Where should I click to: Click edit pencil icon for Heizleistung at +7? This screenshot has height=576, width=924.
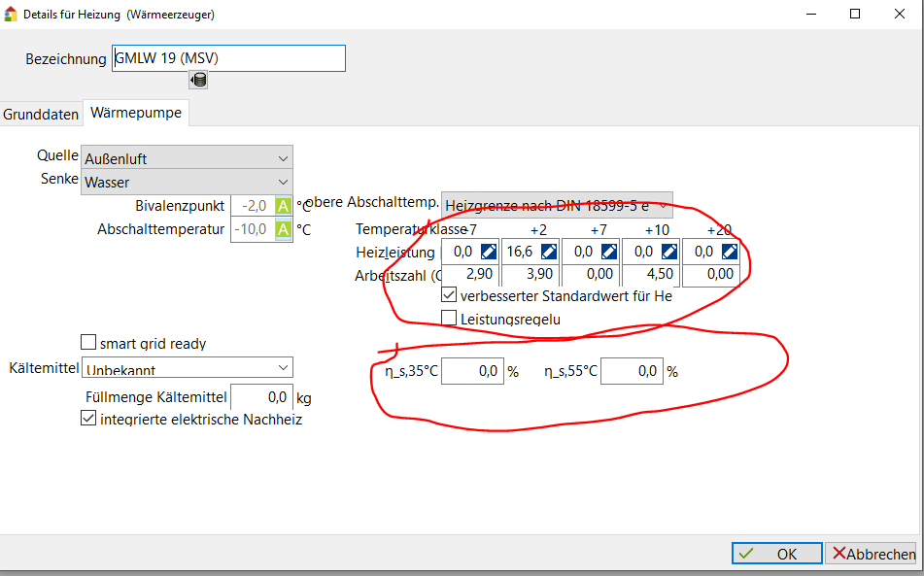(608, 252)
